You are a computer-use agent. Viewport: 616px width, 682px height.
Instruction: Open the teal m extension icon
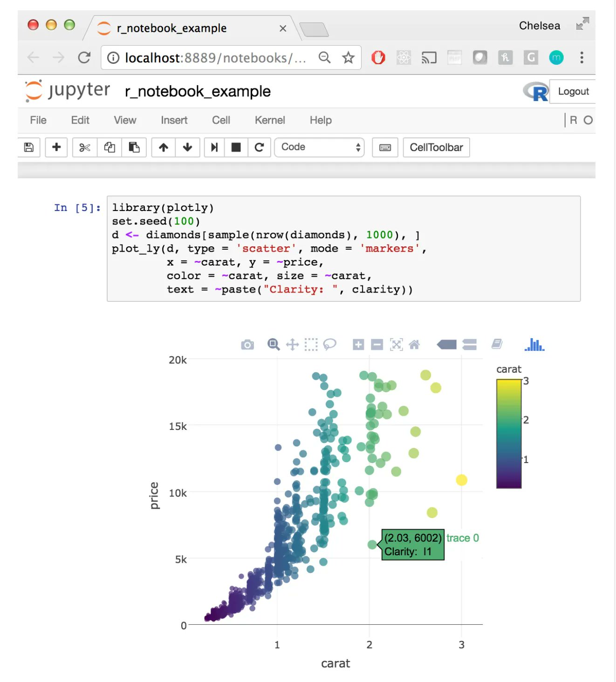click(556, 58)
